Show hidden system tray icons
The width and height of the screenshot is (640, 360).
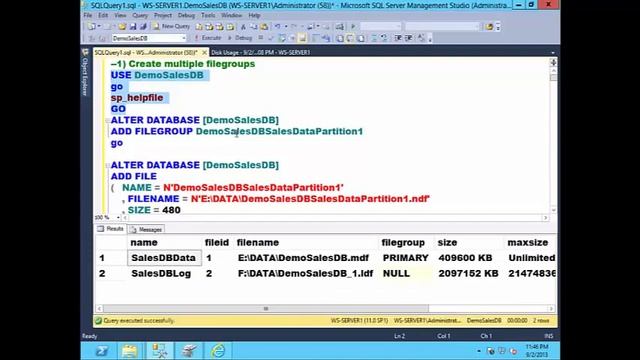(479, 351)
